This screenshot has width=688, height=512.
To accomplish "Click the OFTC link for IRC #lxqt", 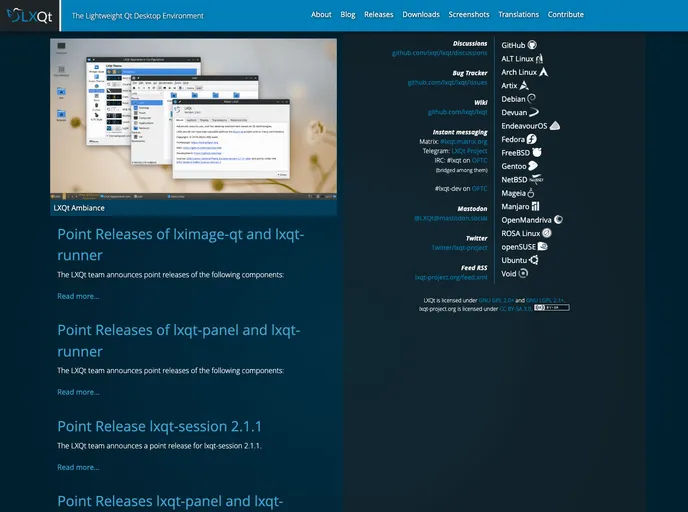I will pyautogui.click(x=480, y=160).
